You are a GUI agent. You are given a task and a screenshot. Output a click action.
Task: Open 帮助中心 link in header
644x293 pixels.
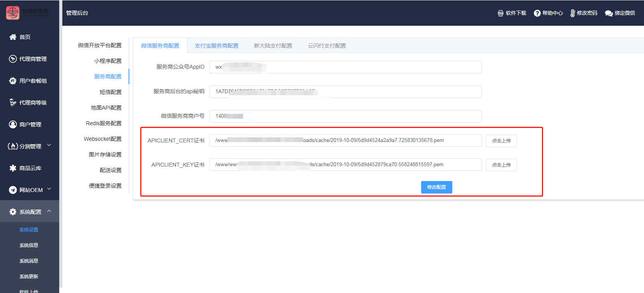pos(552,13)
